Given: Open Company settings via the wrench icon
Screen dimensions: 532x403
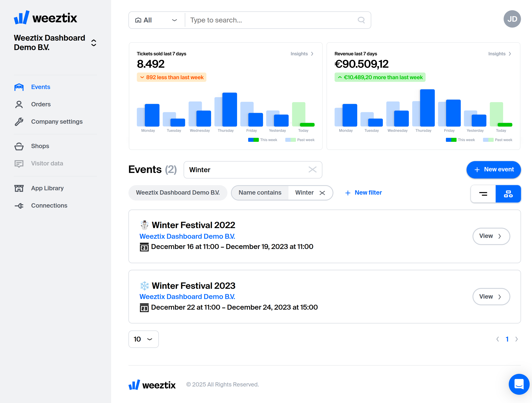Looking at the screenshot, I should tap(19, 122).
